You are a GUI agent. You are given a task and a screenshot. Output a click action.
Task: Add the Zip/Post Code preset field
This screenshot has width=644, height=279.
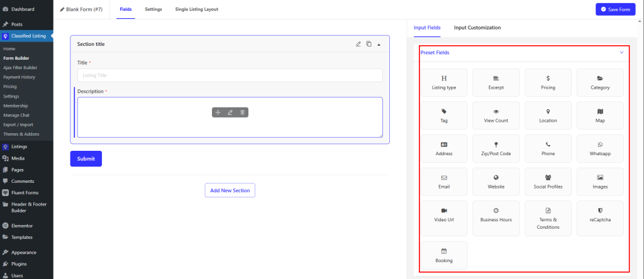tap(496, 148)
